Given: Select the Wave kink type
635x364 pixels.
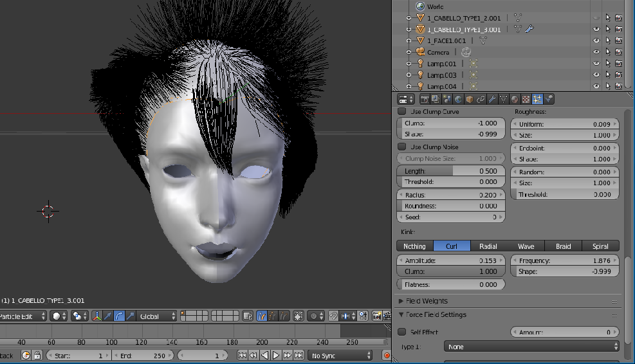Looking at the screenshot, I should coord(526,246).
